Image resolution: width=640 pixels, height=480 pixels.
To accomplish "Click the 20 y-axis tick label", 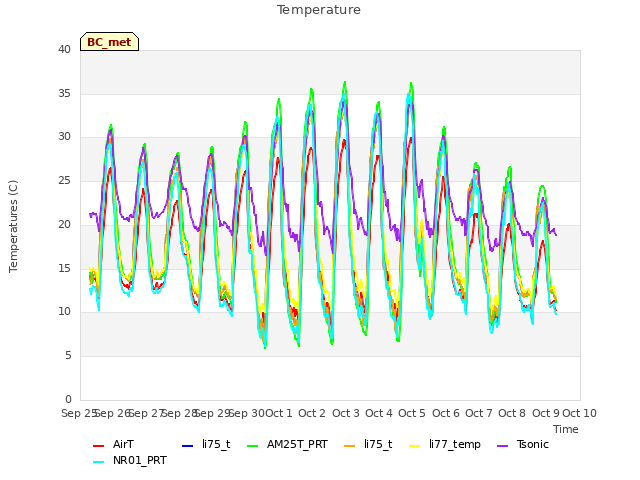I will click(64, 224).
